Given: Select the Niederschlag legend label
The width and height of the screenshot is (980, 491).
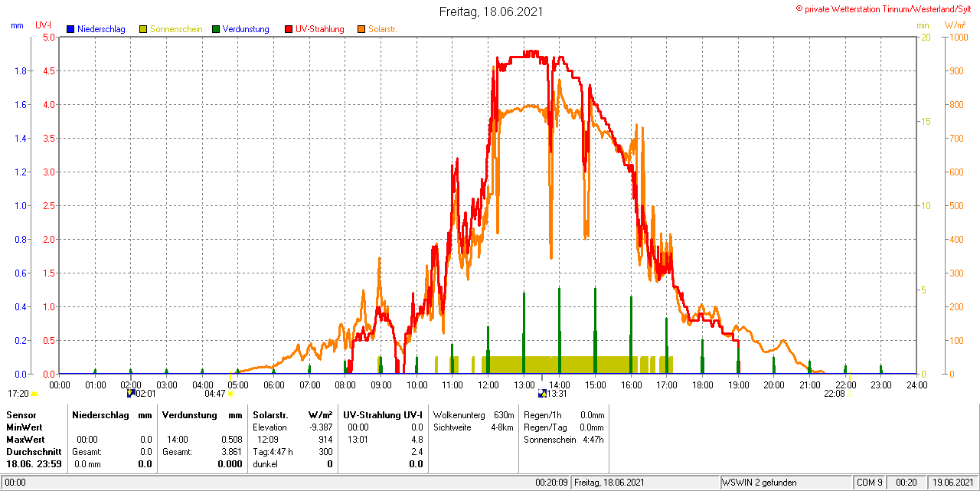Looking at the screenshot, I should click(x=101, y=29).
